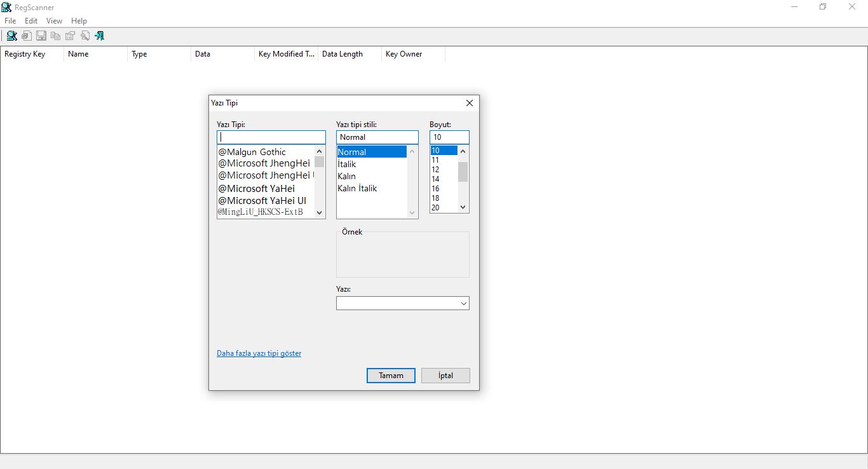Viewport: 868px width, 469px height.
Task: Start a new registry scan from toolbar
Action: (x=11, y=36)
